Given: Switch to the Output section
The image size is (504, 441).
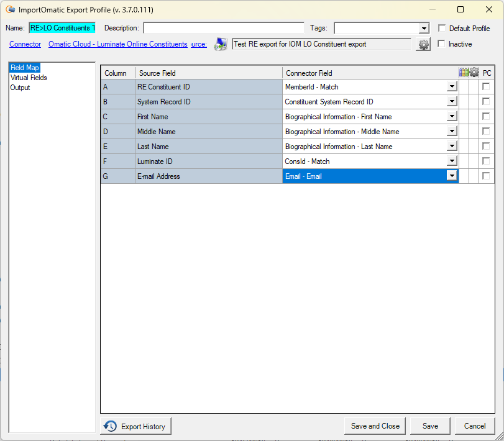Looking at the screenshot, I should click(x=20, y=87).
